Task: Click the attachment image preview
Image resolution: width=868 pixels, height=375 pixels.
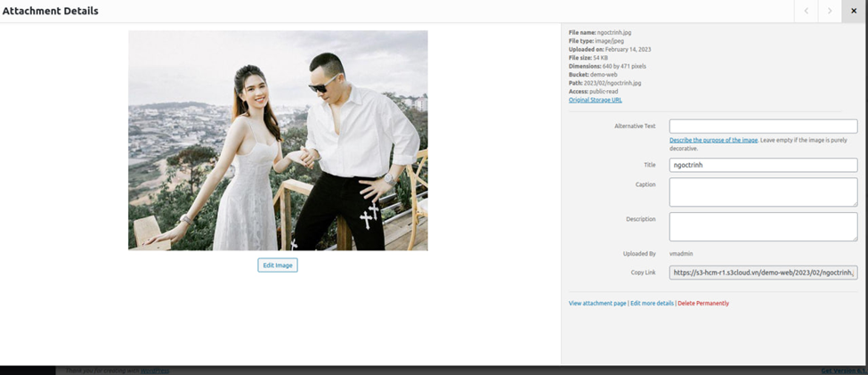Action: (x=278, y=141)
